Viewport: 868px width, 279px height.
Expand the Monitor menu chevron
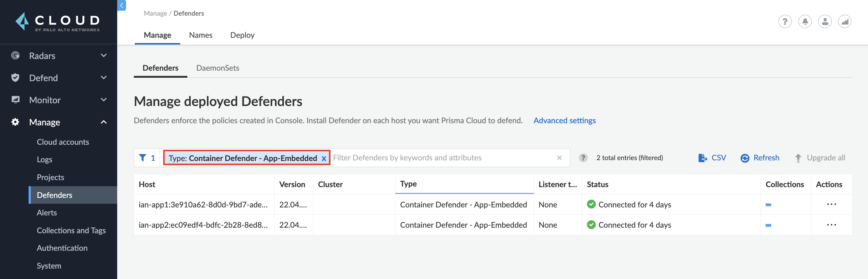click(104, 100)
